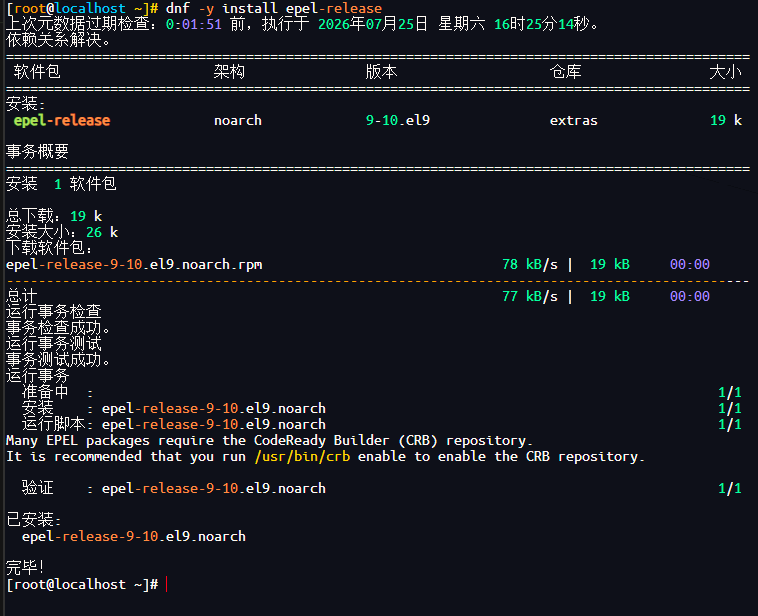Viewport: 758px width, 616px height.
Task: Click the '依赖关系解决。' line
Action: point(59,40)
